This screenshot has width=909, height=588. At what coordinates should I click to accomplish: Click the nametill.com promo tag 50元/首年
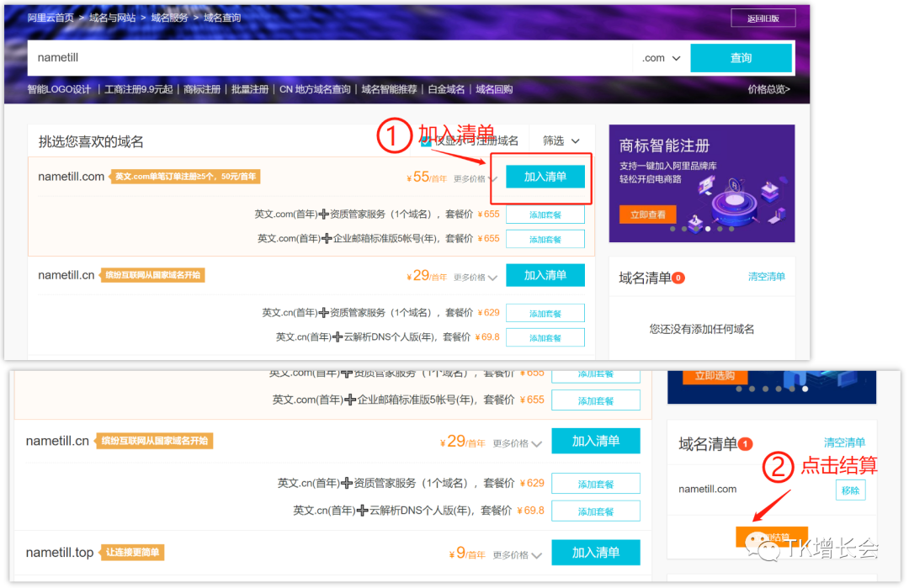coord(185,177)
